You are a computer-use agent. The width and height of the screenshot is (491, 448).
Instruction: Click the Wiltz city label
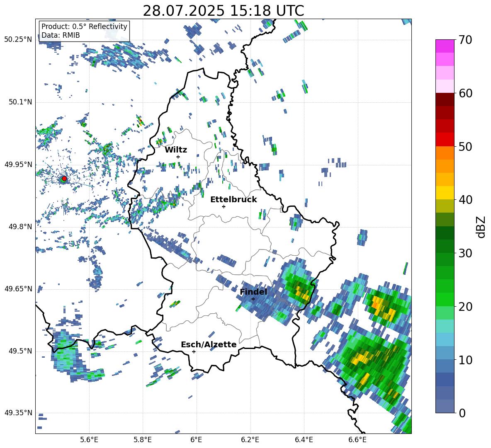coord(176,150)
